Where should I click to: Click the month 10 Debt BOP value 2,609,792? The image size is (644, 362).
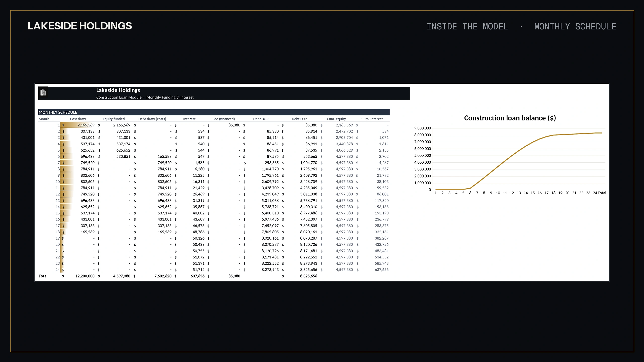click(270, 182)
